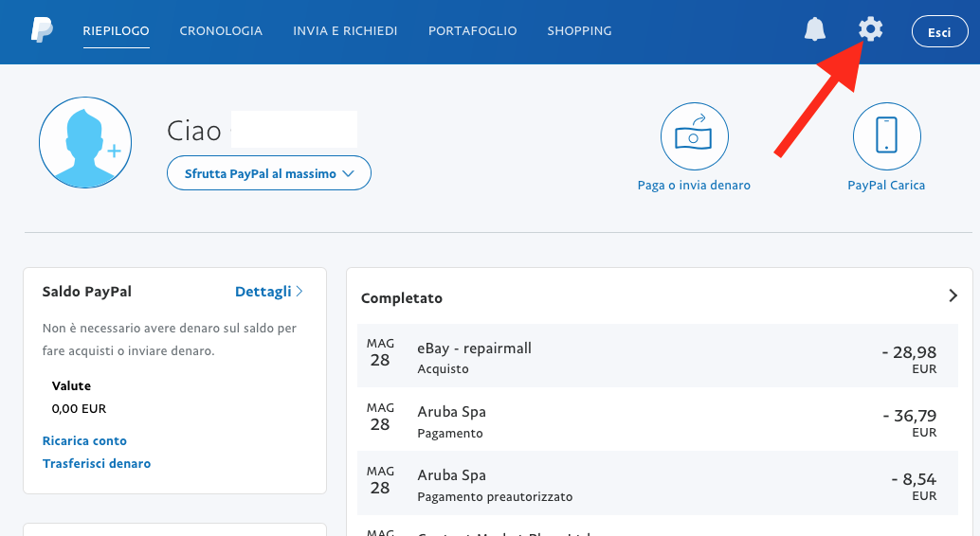Open the RIEPILOGO tab
The height and width of the screenshot is (536, 980).
click(x=117, y=30)
